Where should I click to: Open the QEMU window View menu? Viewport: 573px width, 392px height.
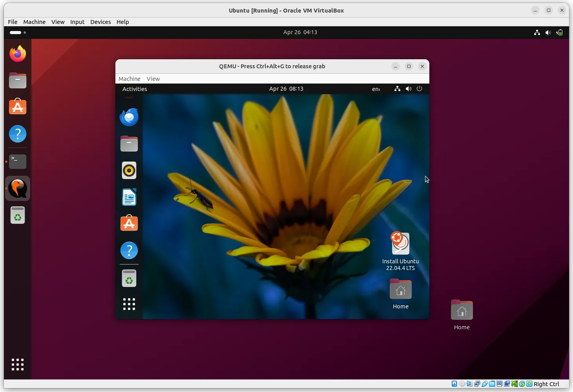point(153,79)
